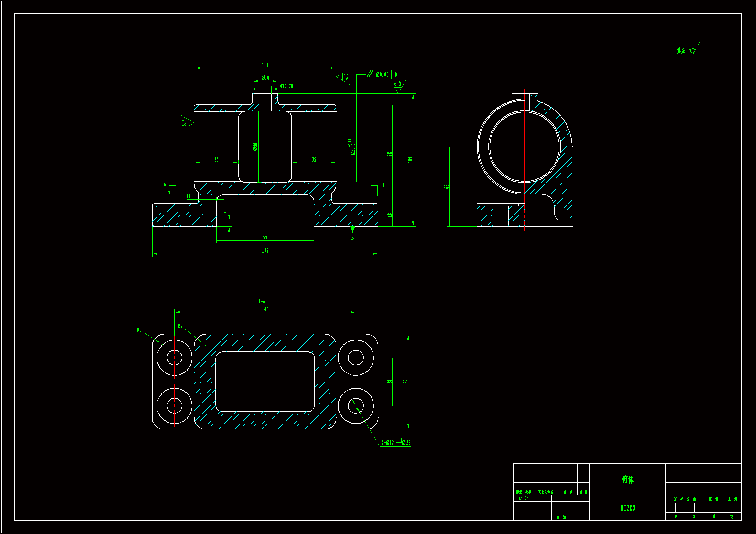Click the Ø20 boss diameter dimension
The width and height of the screenshot is (756, 534).
265,78
